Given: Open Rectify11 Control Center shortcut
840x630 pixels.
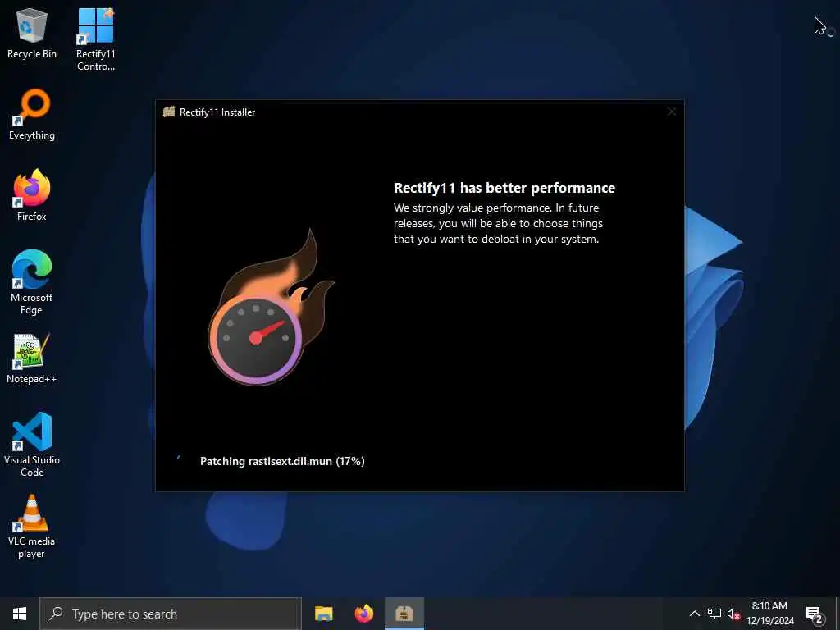Looking at the screenshot, I should (x=95, y=39).
